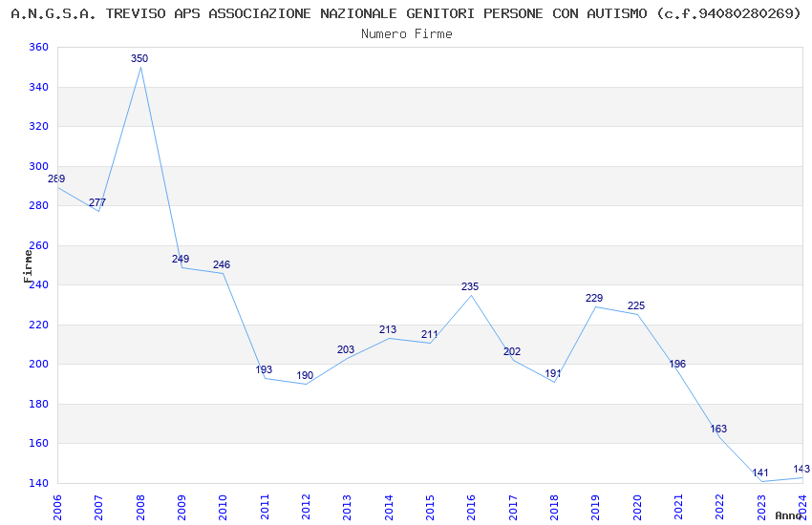The image size is (812, 525).
Task: Click the 2007 x-axis year label
Action: point(99,508)
